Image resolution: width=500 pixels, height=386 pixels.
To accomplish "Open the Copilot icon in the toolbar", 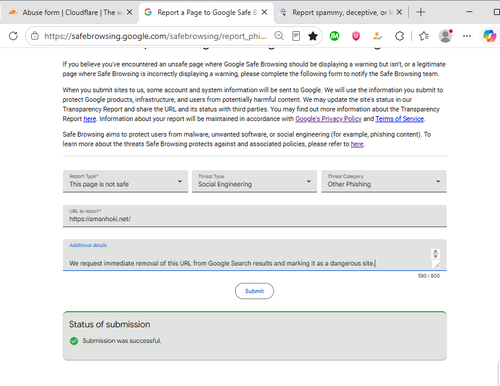I will click(x=489, y=36).
